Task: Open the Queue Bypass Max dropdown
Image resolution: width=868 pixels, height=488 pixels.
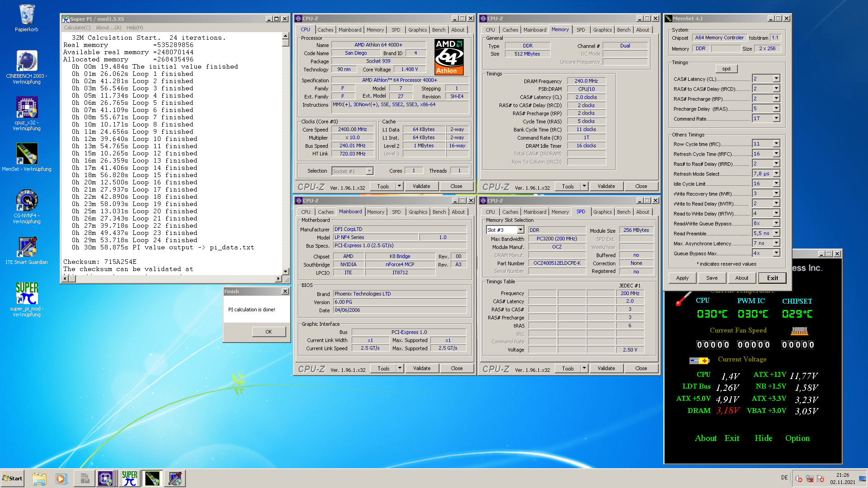Action: click(776, 253)
